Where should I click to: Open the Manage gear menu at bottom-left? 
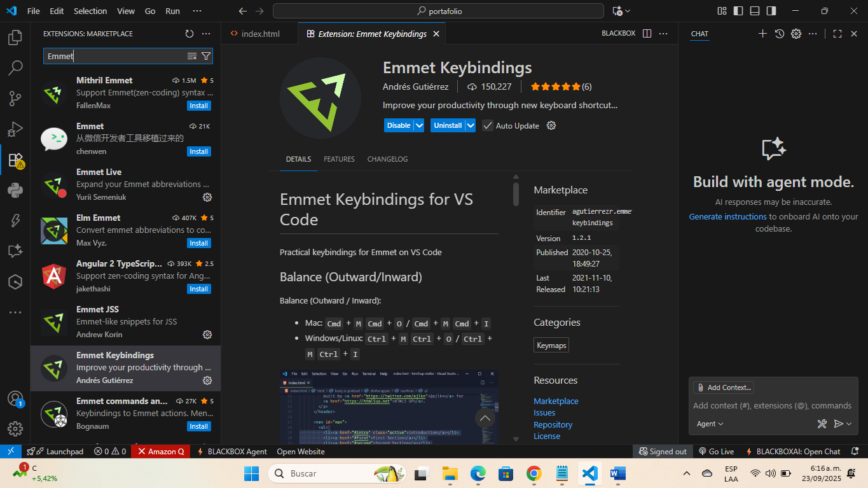point(15,429)
